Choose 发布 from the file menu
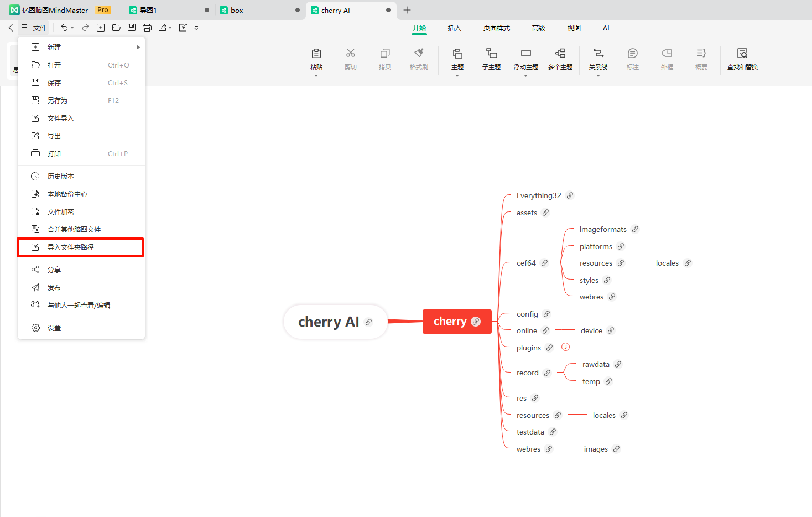Screen dimensions: 812x517 81,288
